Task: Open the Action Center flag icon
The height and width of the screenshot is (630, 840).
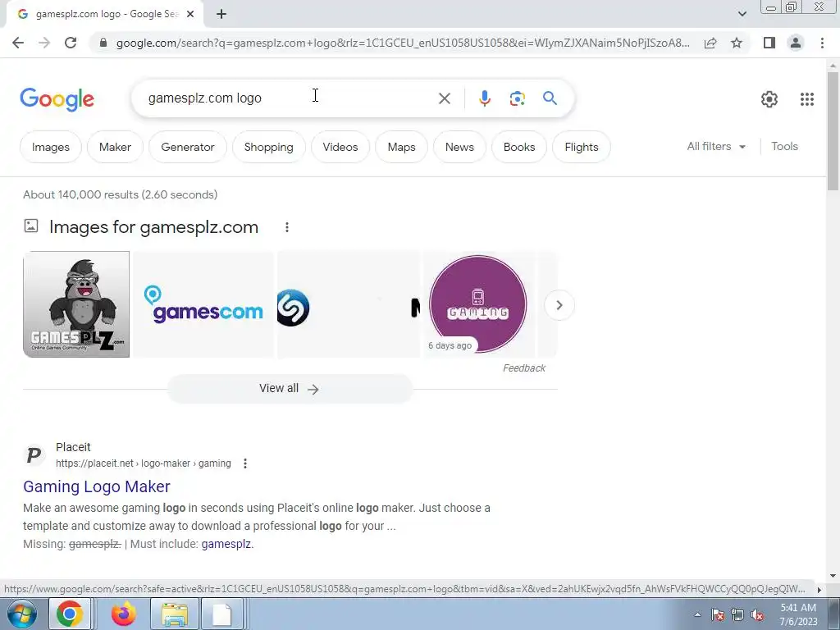Action: [717, 614]
